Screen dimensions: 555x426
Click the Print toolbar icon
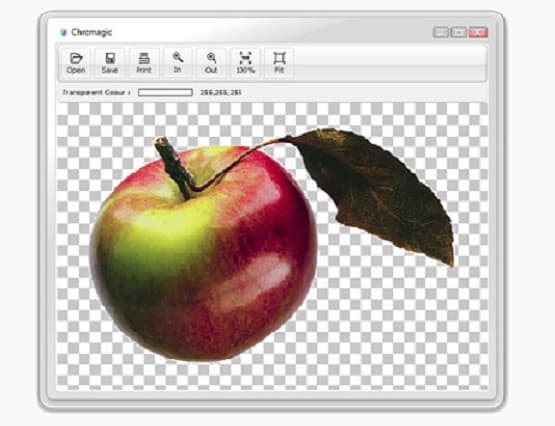click(x=144, y=63)
